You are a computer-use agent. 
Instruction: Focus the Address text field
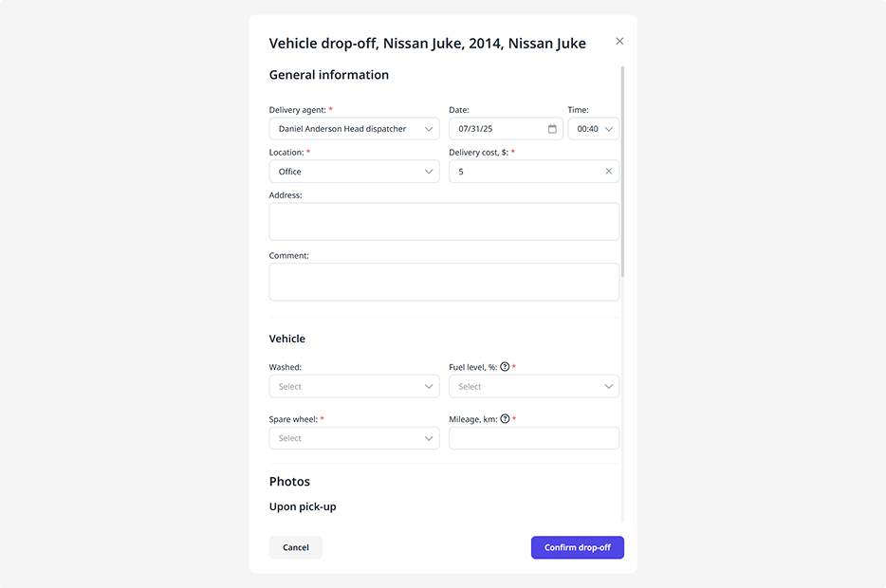(444, 222)
